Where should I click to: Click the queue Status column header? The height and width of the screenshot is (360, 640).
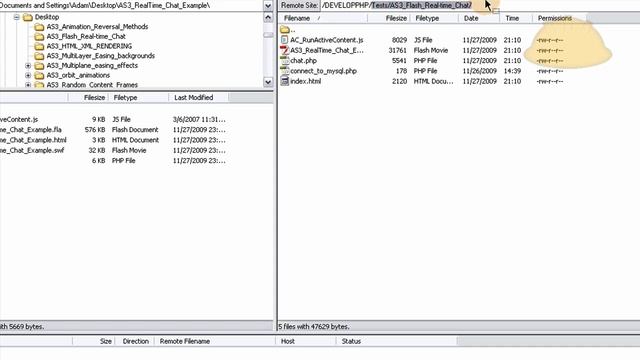click(396, 341)
